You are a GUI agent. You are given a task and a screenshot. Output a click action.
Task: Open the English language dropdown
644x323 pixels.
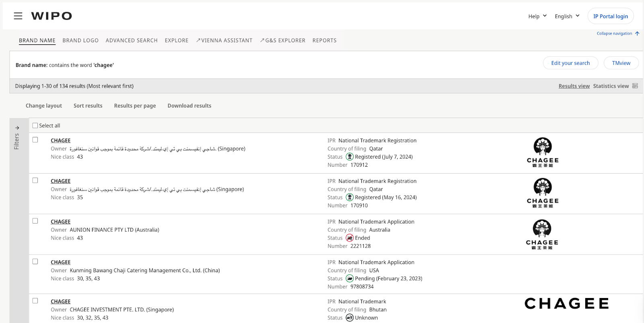[567, 16]
